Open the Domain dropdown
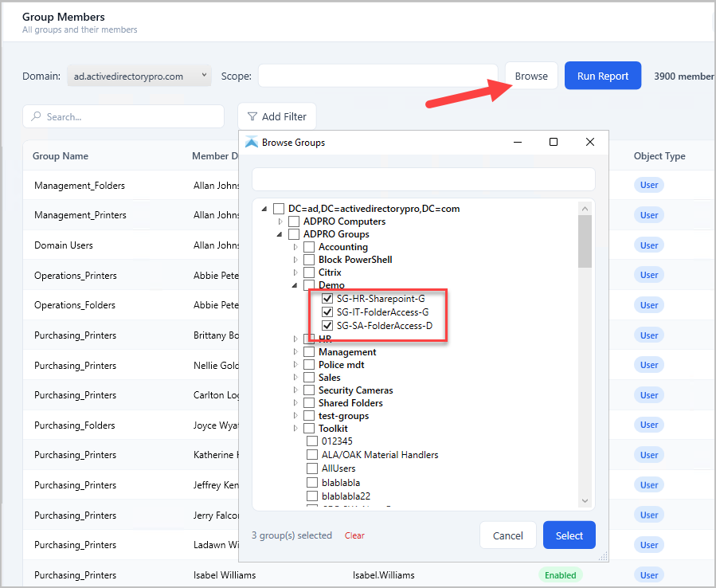 139,76
